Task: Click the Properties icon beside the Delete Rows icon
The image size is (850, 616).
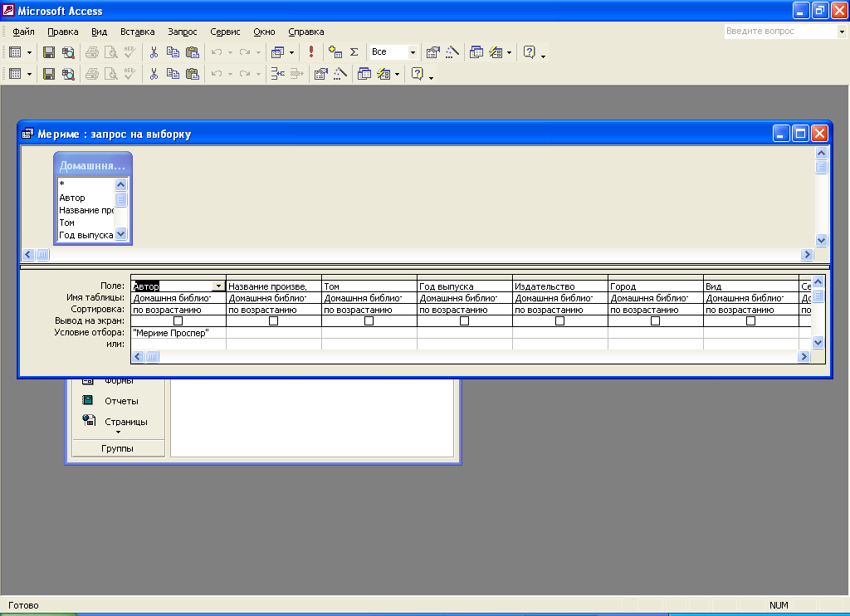Action: [321, 74]
